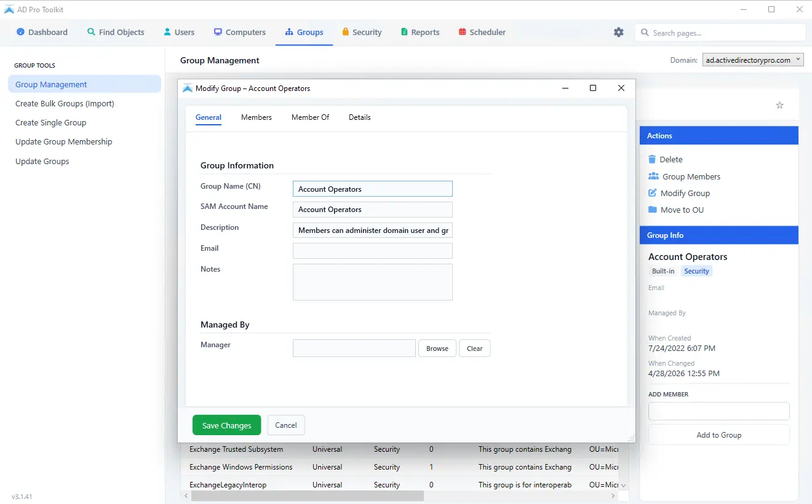Image resolution: width=812 pixels, height=504 pixels.
Task: Click the table's scroll-right arrow
Action: (x=613, y=495)
